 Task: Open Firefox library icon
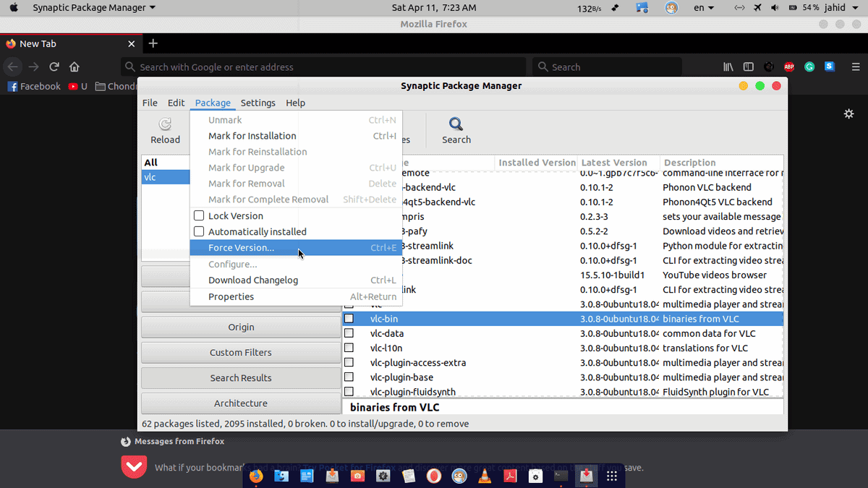tap(728, 67)
